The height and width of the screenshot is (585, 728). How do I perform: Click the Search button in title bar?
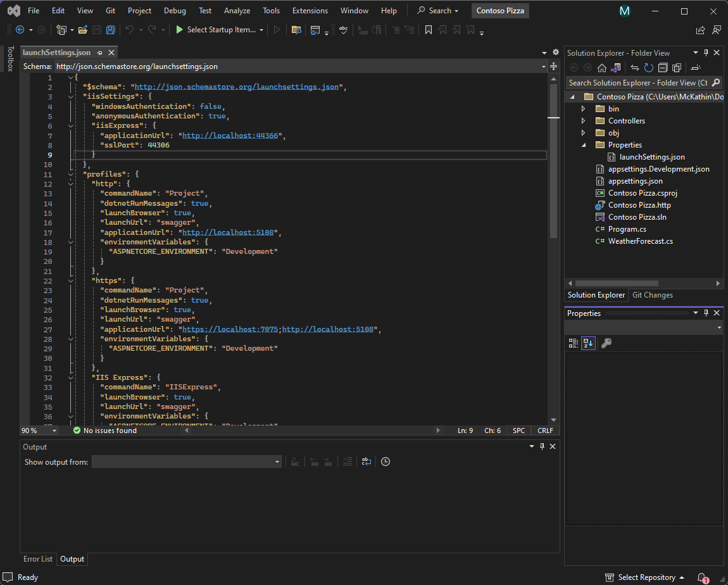(438, 11)
